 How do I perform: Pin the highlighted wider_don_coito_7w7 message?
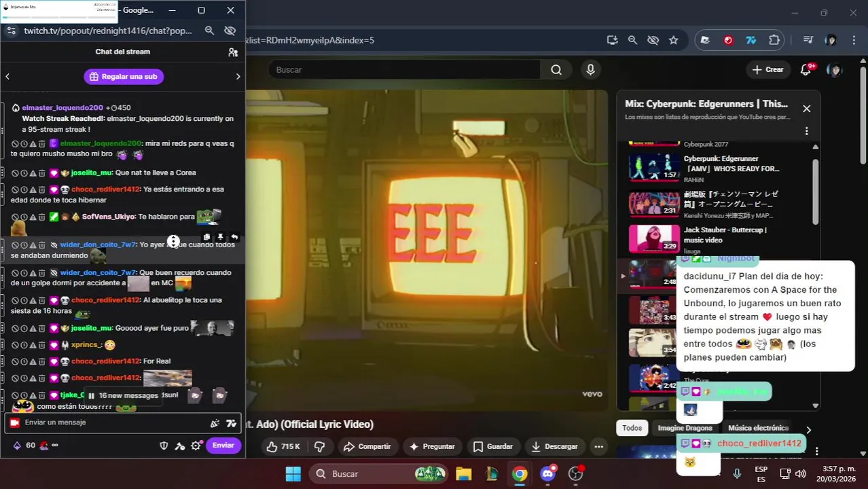click(x=221, y=237)
